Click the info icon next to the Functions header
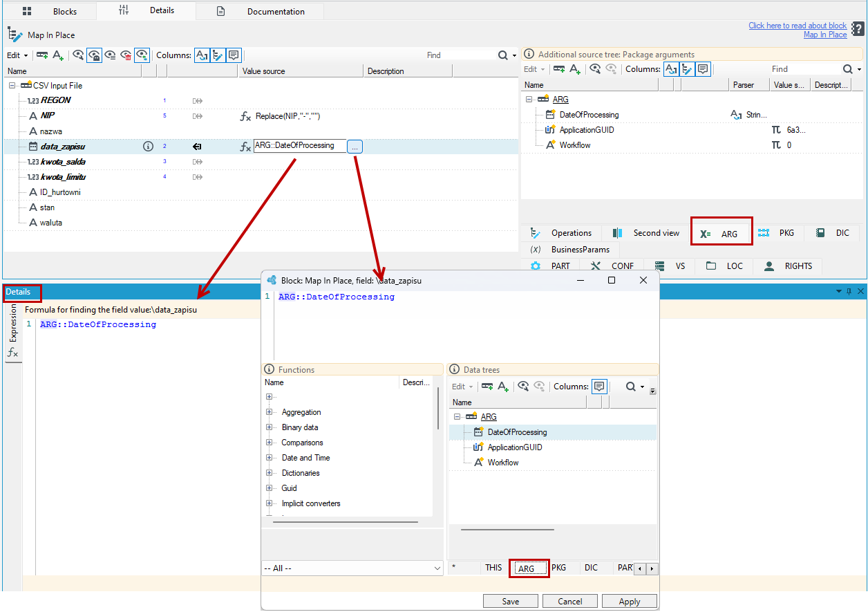The height and width of the screenshot is (612, 868). (270, 370)
